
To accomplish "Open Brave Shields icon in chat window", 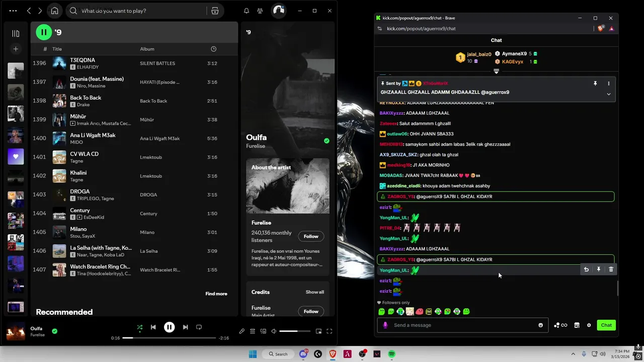I will pyautogui.click(x=601, y=29).
